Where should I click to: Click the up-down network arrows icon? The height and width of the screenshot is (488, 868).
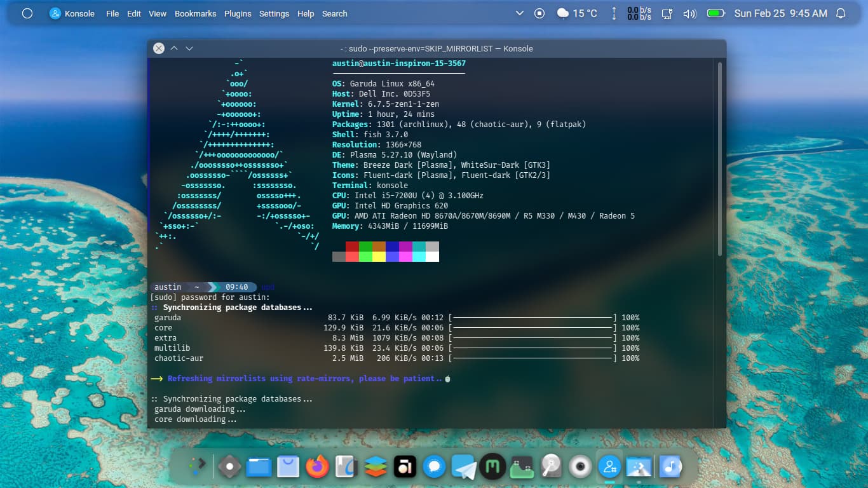coord(614,13)
